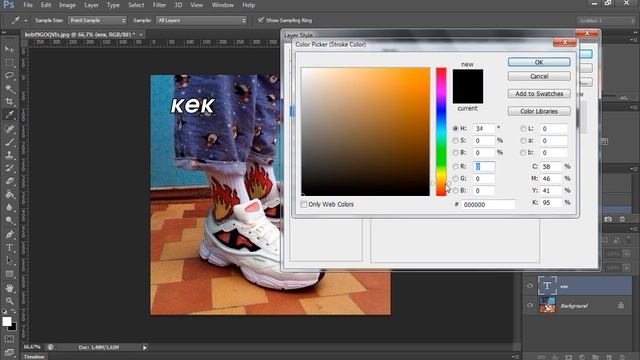Open the Timeline tab at bottom
640x360 pixels.
pos(34,357)
